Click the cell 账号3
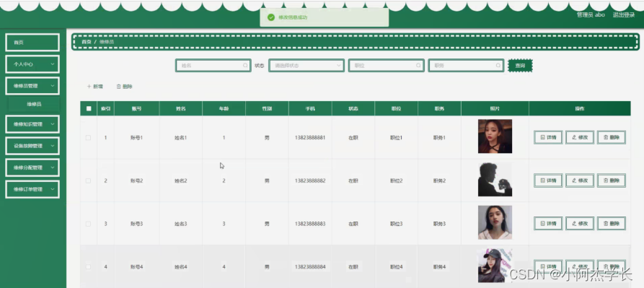644x288 pixels. 137,224
